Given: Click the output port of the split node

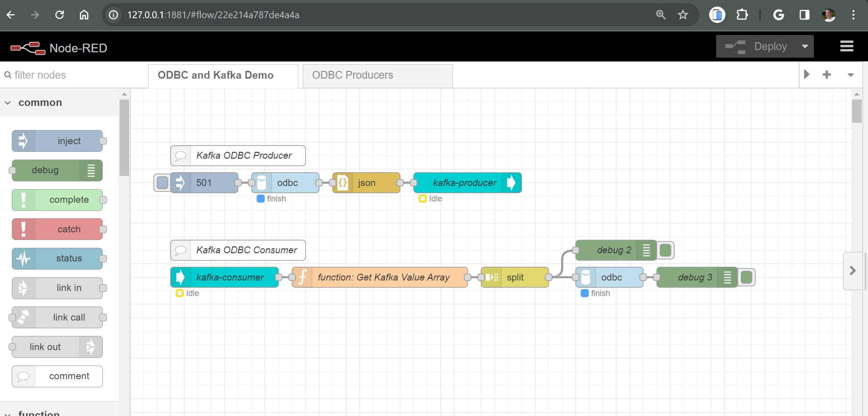Looking at the screenshot, I should tap(549, 277).
